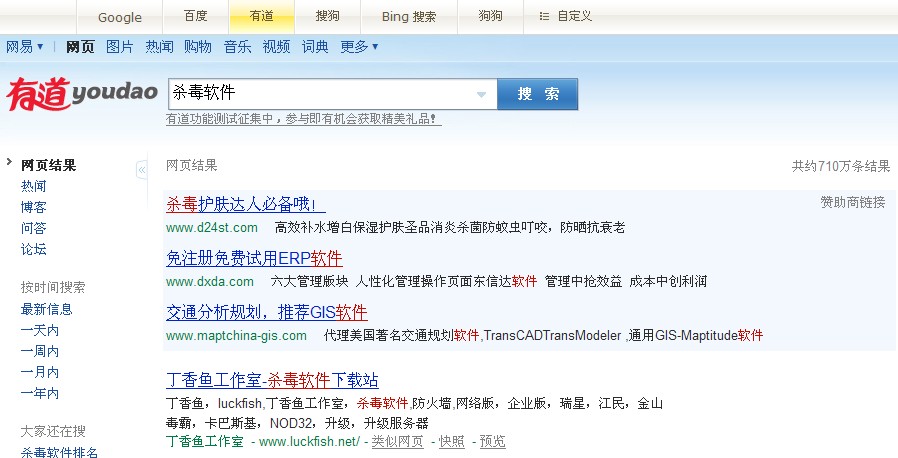Click the 有道 youdao logo
The height and width of the screenshot is (458, 898).
tap(82, 93)
